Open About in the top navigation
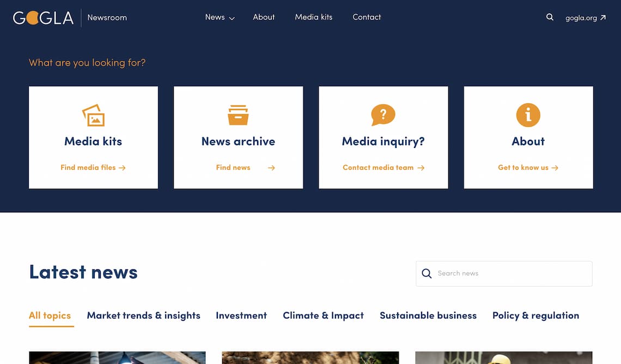This screenshot has height=364, width=621. click(x=264, y=17)
